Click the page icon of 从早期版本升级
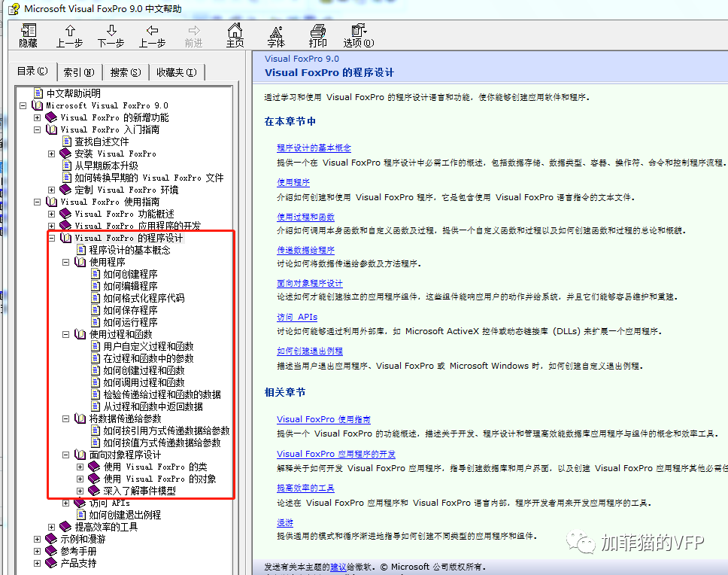Screen dimensions: 728x575 (x=67, y=166)
